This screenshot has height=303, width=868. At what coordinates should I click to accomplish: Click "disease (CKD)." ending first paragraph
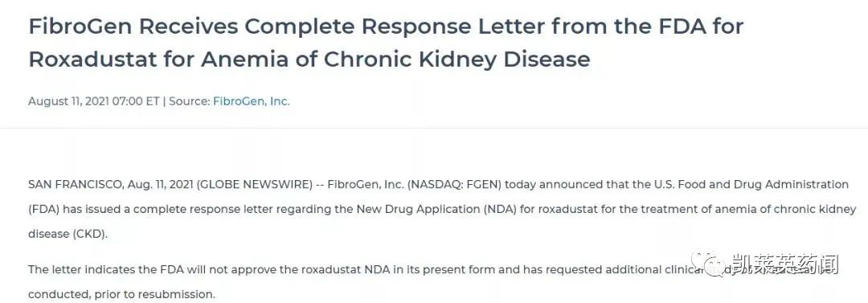[68, 234]
